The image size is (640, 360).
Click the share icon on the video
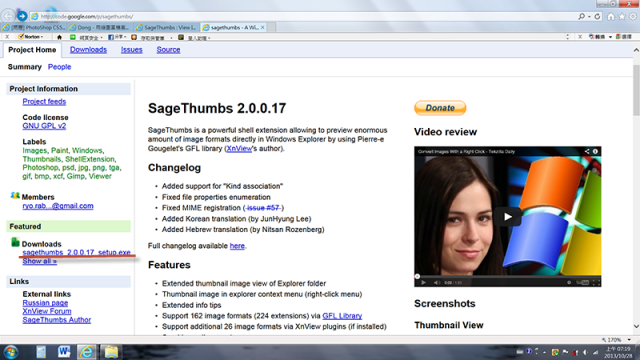point(587,151)
